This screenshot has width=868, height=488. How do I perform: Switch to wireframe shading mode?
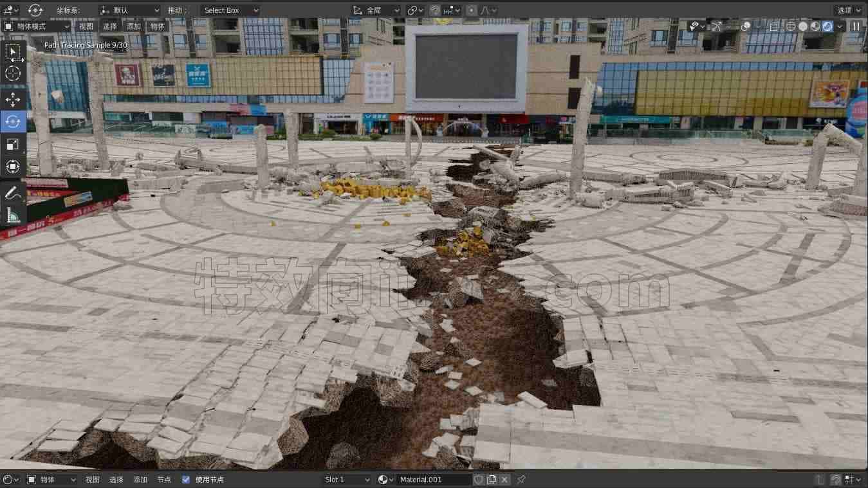point(791,26)
